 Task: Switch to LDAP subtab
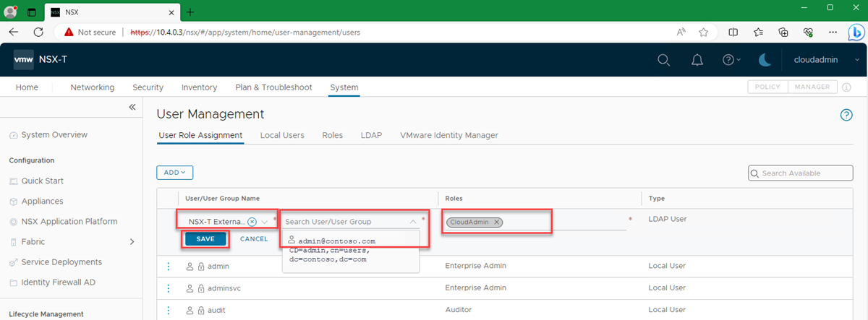click(x=371, y=135)
